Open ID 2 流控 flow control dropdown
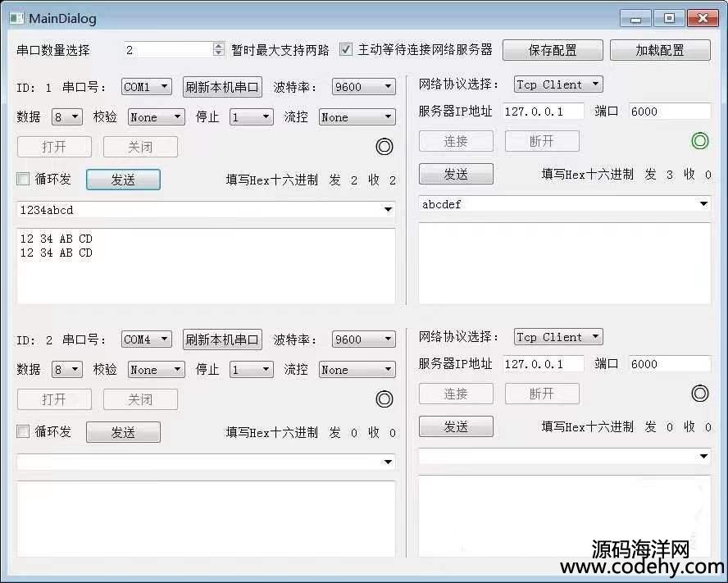This screenshot has height=583, width=728. (357, 370)
